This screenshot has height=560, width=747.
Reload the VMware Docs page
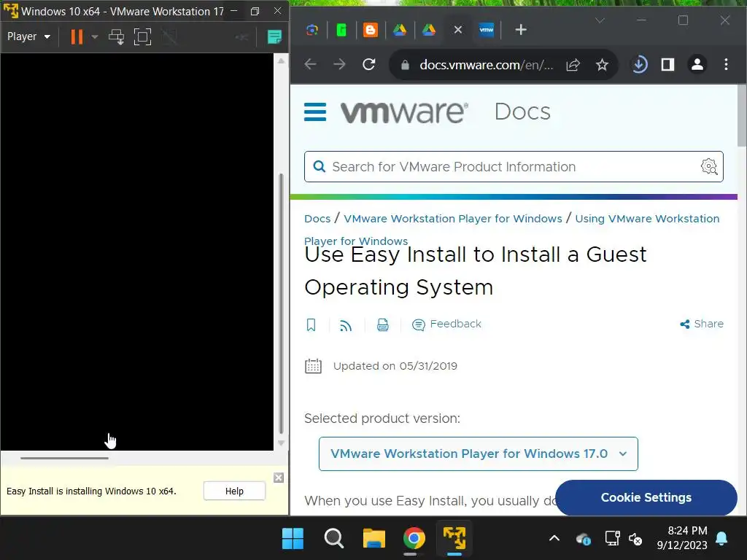[368, 64]
